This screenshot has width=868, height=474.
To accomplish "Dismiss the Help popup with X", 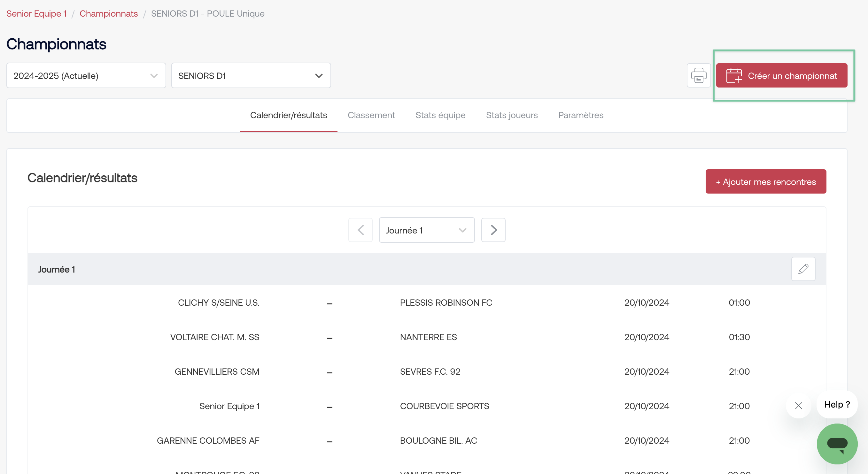I will [x=798, y=405].
